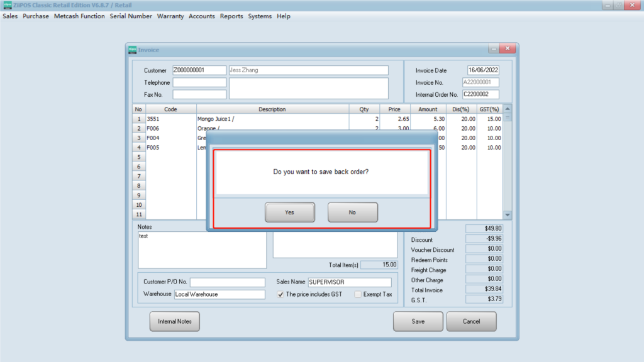Open the Sales menu
Image resolution: width=644 pixels, height=362 pixels.
[x=10, y=16]
